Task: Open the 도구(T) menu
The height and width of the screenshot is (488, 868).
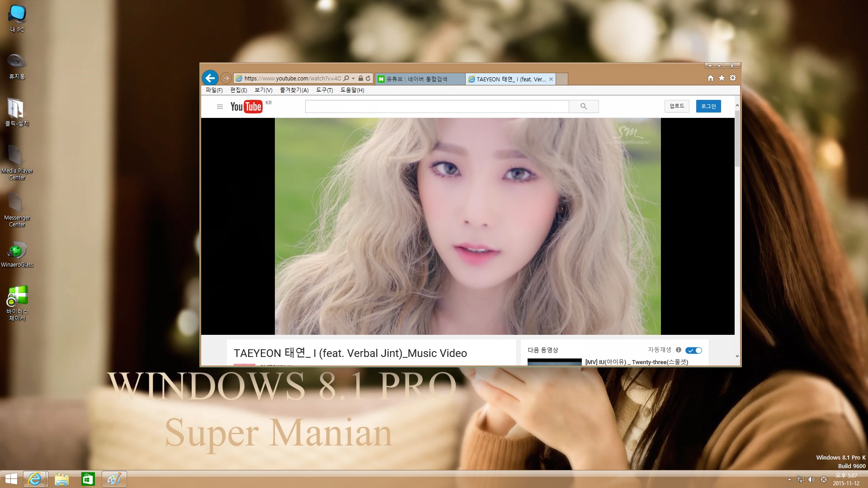Action: (x=325, y=90)
